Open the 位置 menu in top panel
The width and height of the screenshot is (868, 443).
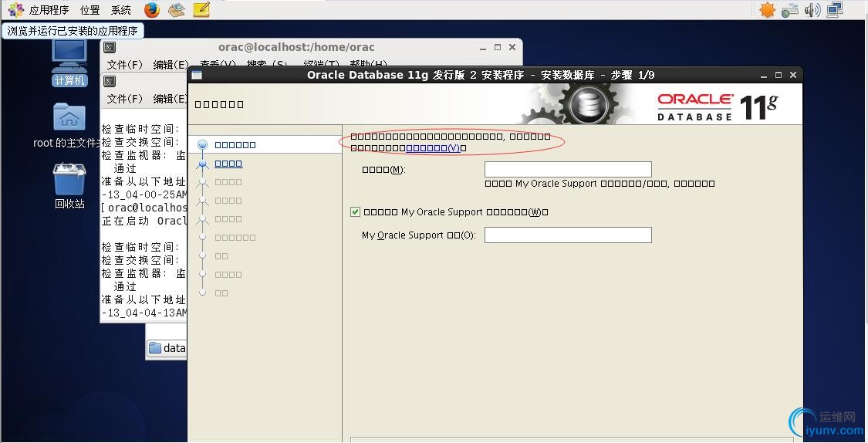pyautogui.click(x=90, y=10)
